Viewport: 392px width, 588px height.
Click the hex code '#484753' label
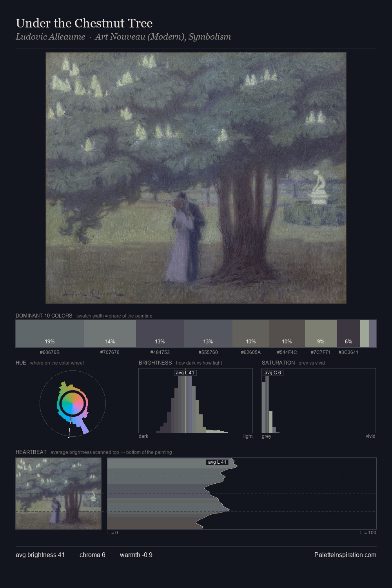click(x=160, y=352)
